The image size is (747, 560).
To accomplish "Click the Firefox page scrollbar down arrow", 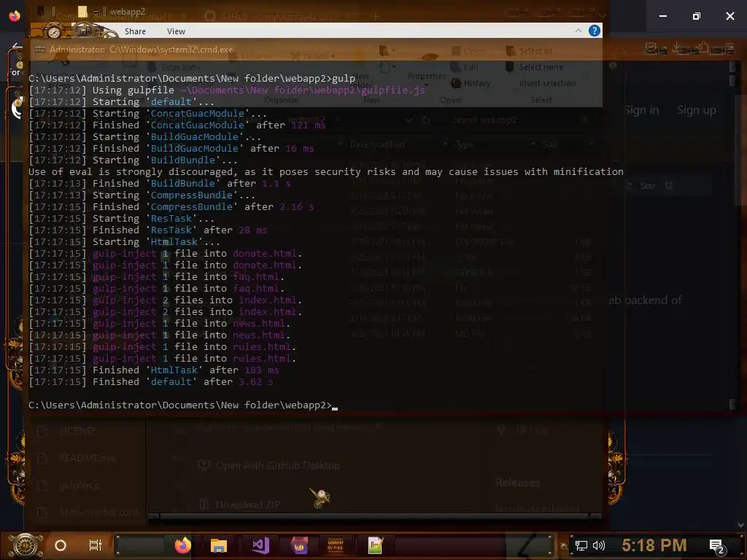I will pos(741,525).
